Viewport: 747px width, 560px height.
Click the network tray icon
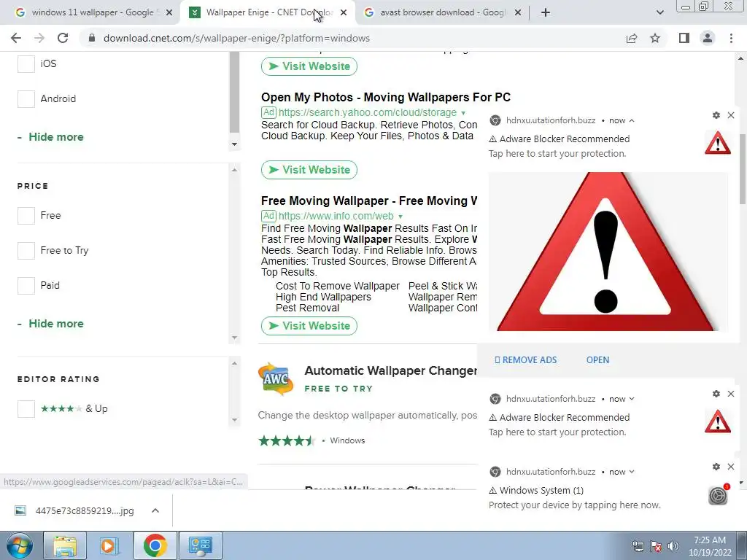(638, 546)
